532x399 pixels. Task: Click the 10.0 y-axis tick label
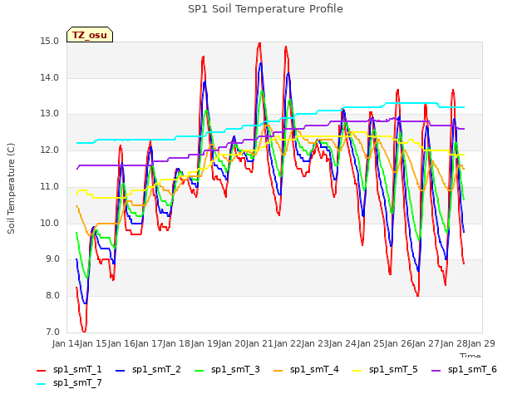[50, 224]
